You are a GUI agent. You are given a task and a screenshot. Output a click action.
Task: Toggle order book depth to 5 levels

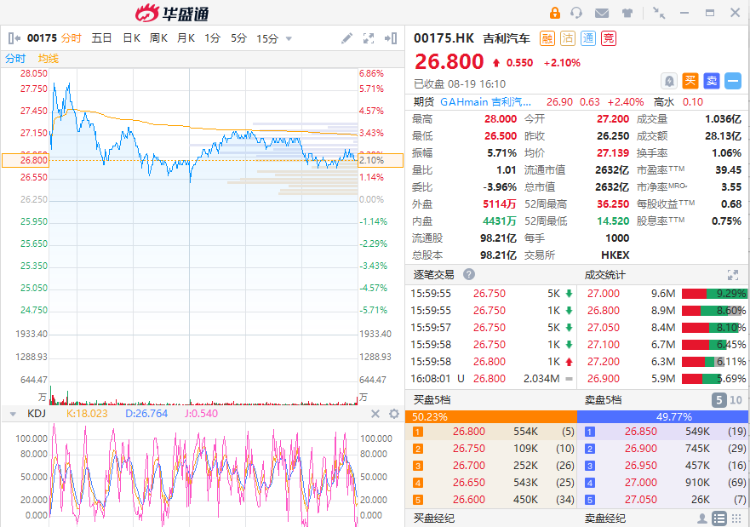[x=718, y=400]
